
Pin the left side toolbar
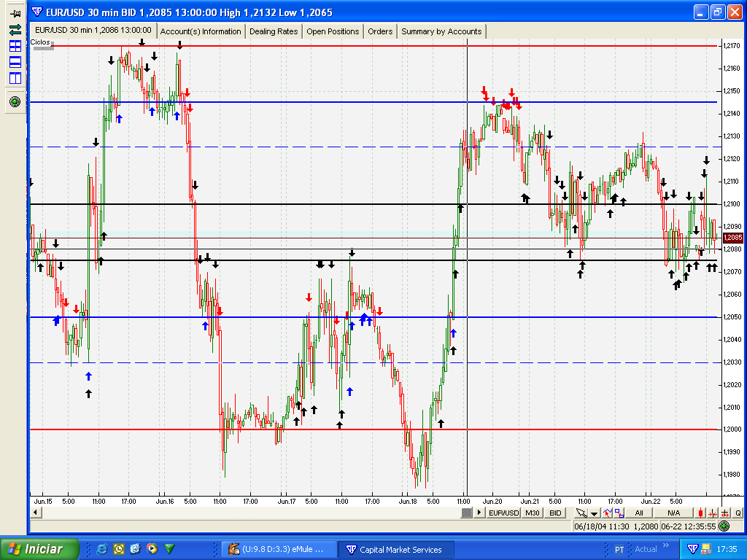(x=14, y=15)
